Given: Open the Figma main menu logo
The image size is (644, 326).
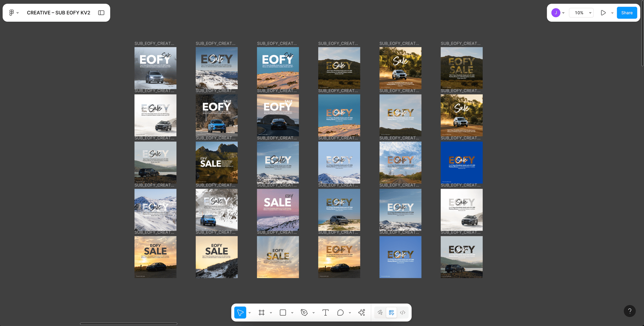Looking at the screenshot, I should [12, 13].
